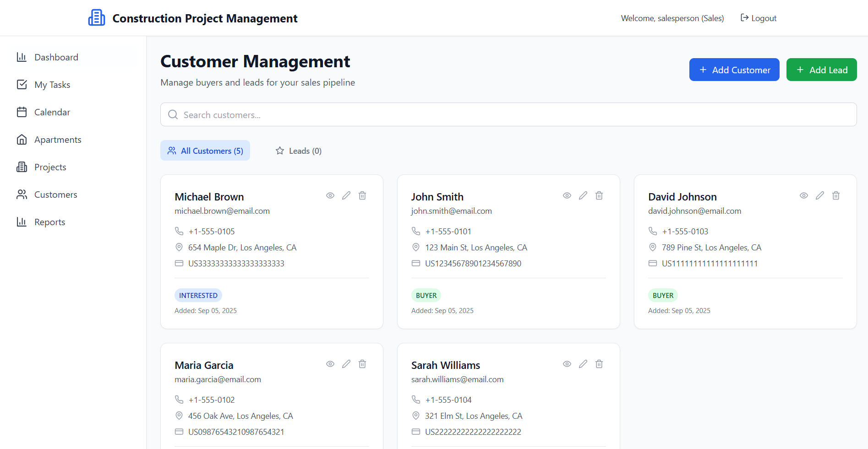The width and height of the screenshot is (868, 449).
Task: View Sarah Williams details via eye icon
Action: 567,364
